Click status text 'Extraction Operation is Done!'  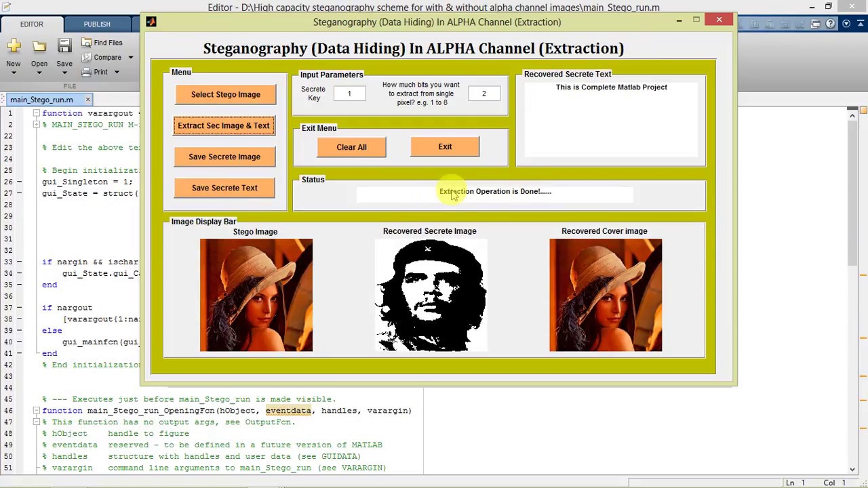(495, 191)
